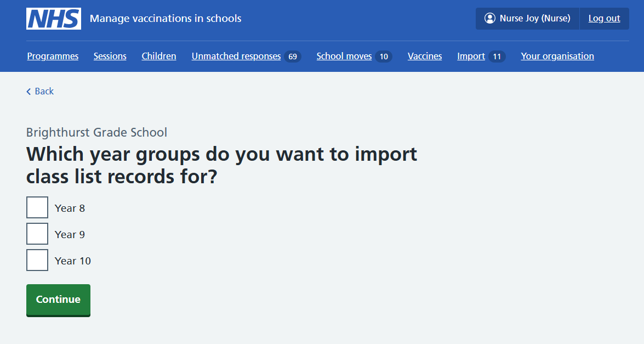644x344 pixels.
Task: Click the Year 8 label text
Action: [x=70, y=208]
